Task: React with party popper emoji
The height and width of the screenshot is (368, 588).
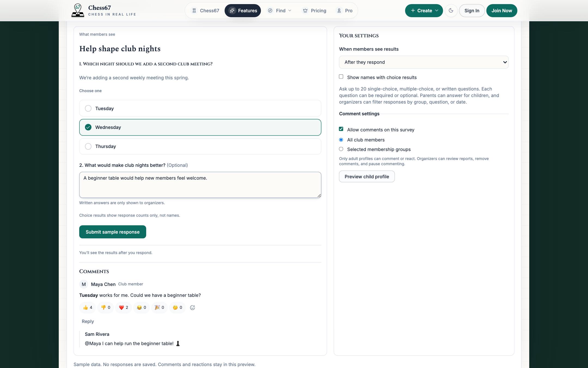Action: (160, 307)
